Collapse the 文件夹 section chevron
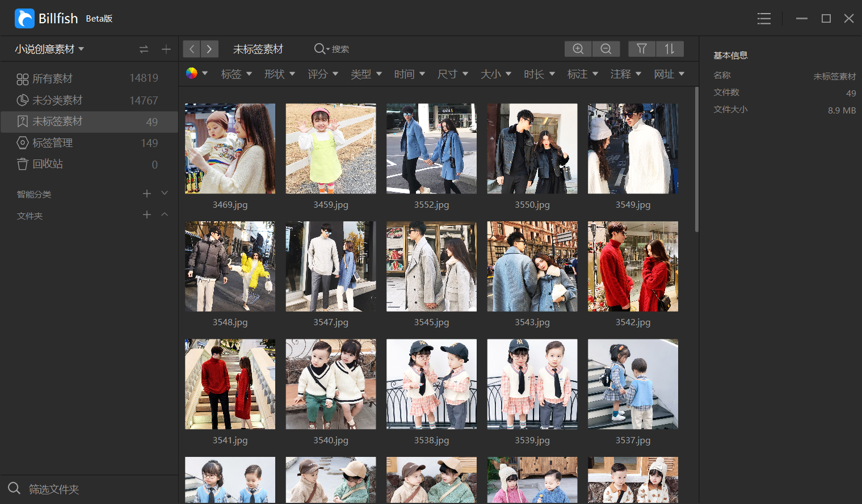This screenshot has height=504, width=862. click(x=165, y=215)
